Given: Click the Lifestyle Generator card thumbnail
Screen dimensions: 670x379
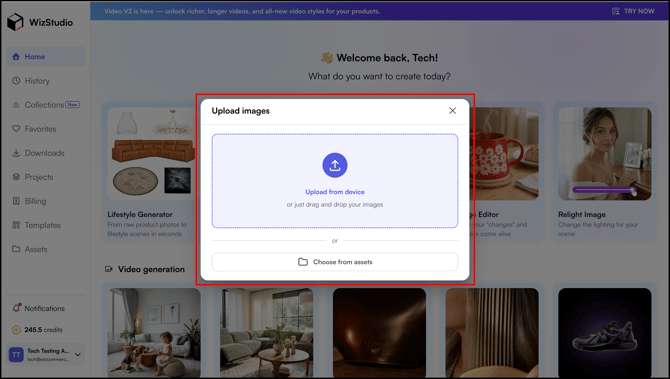Looking at the screenshot, I should pyautogui.click(x=152, y=154).
